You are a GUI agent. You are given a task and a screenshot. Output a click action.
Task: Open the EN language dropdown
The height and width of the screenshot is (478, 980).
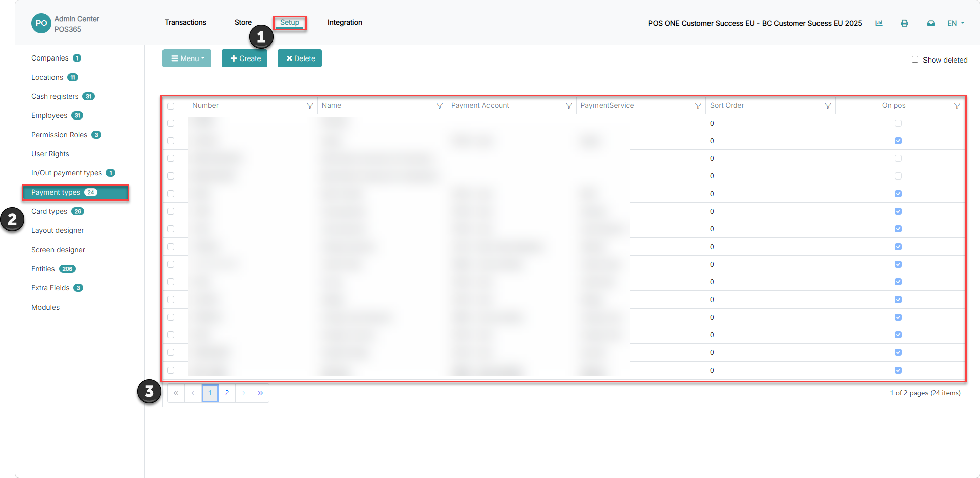[x=956, y=23]
